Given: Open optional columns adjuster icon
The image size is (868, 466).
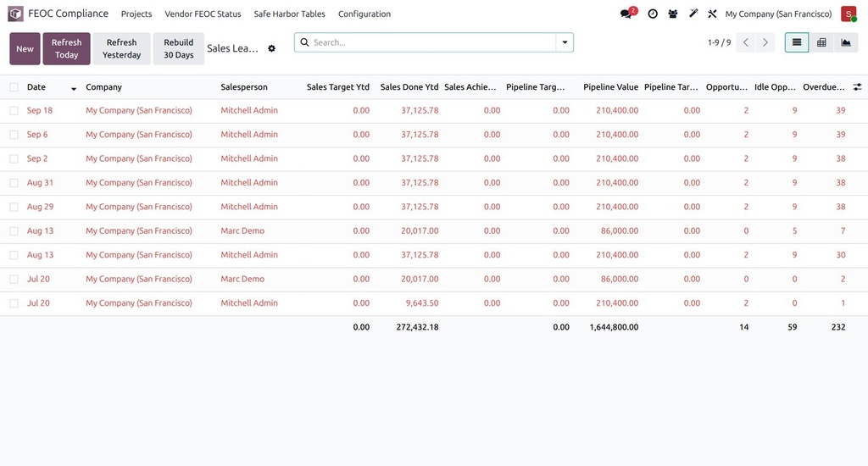Looking at the screenshot, I should (857, 87).
